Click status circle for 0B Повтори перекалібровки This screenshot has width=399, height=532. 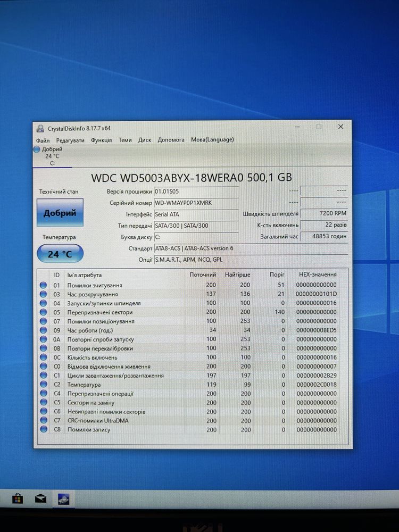43,348
